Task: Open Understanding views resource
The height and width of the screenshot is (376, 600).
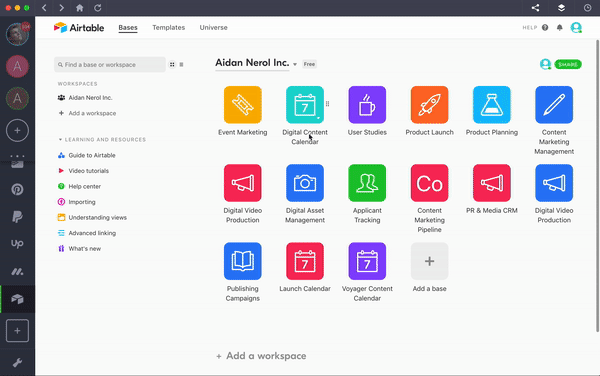Action: click(x=92, y=218)
